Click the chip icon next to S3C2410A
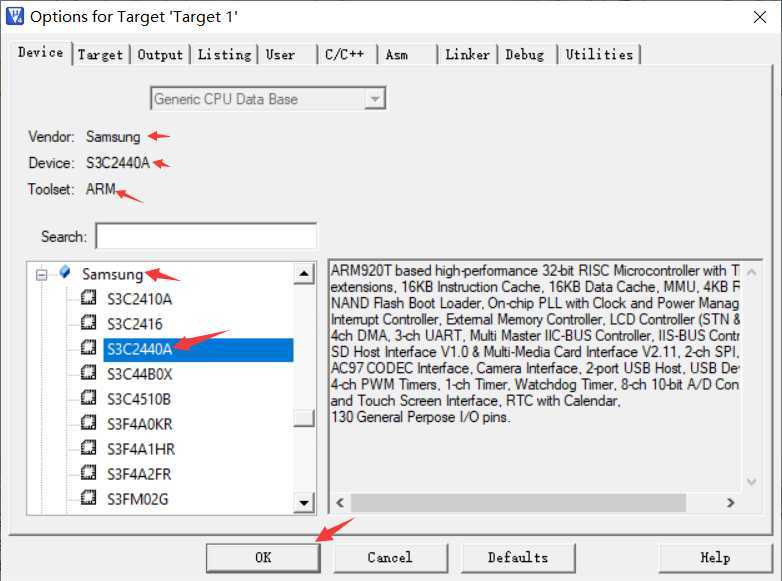Screen dimensions: 782x581 pyautogui.click(x=89, y=298)
